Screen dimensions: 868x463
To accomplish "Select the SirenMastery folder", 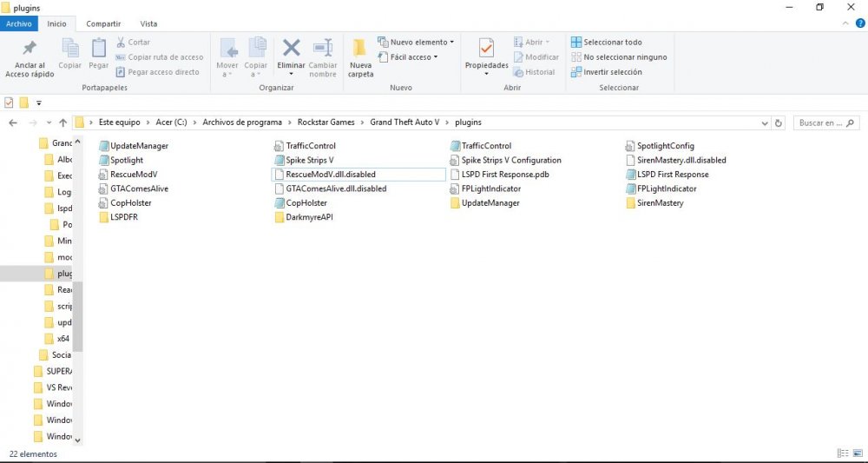I will click(x=654, y=202).
